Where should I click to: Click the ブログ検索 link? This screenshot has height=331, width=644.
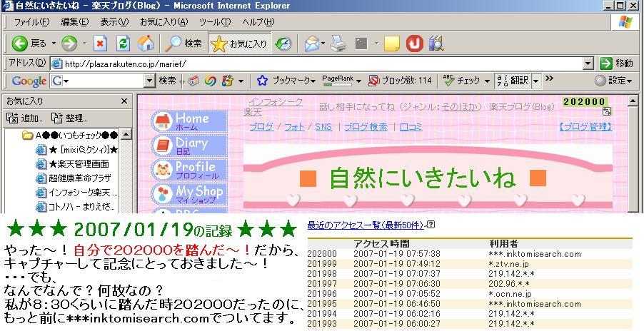point(366,127)
